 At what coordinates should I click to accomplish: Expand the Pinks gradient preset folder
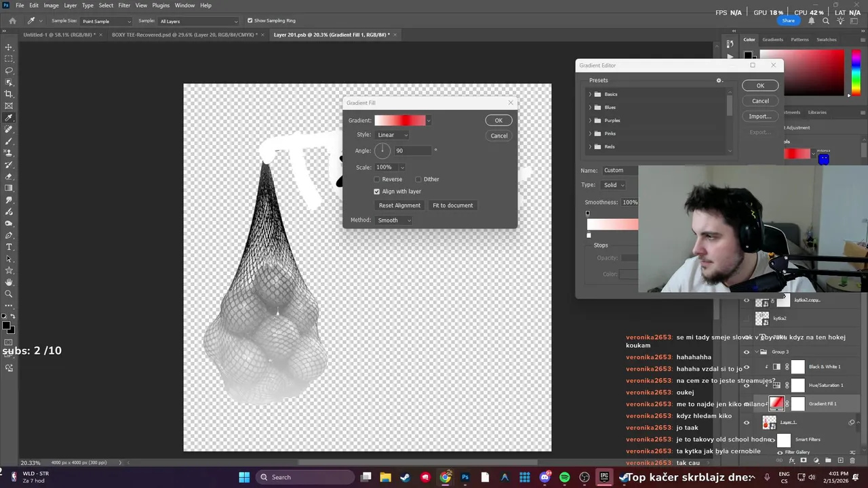pyautogui.click(x=590, y=134)
